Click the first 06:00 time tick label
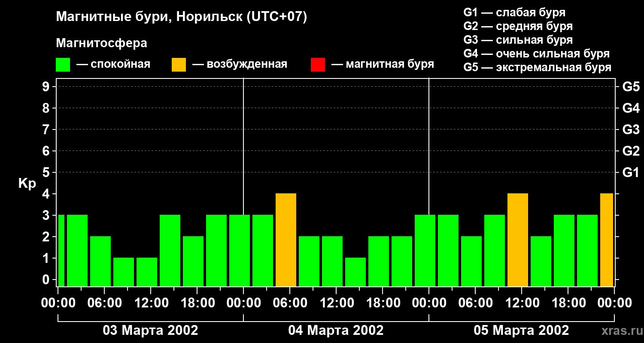 click(104, 303)
